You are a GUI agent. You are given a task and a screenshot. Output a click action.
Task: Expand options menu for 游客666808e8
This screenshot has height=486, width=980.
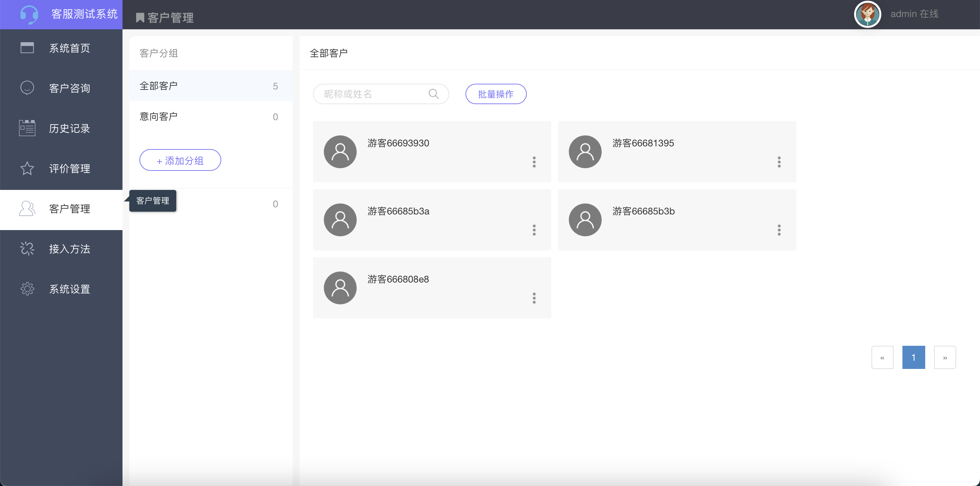click(534, 298)
